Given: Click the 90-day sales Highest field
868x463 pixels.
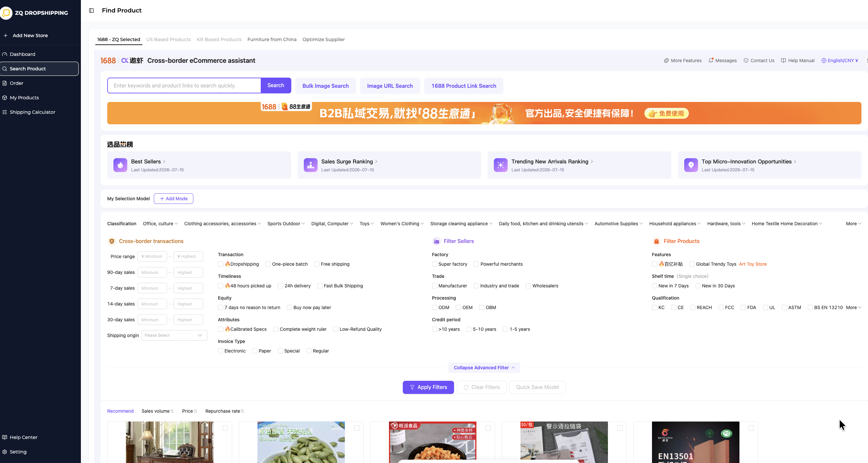Looking at the screenshot, I should [188, 272].
